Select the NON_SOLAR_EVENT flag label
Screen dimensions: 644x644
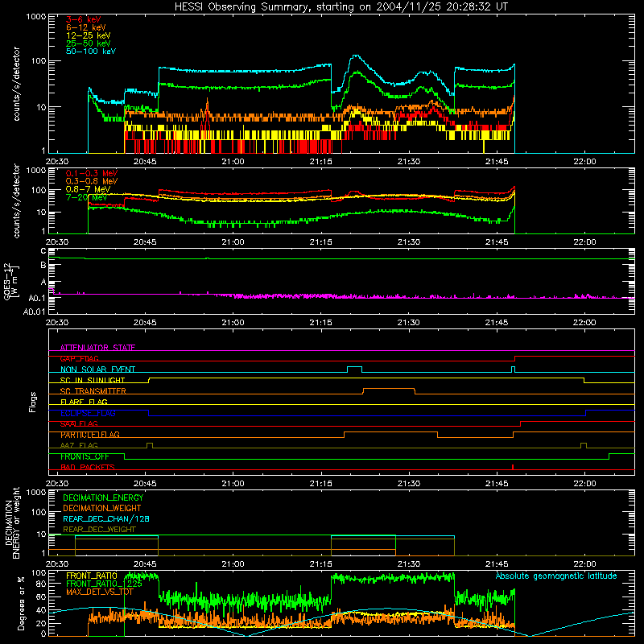pyautogui.click(x=97, y=369)
